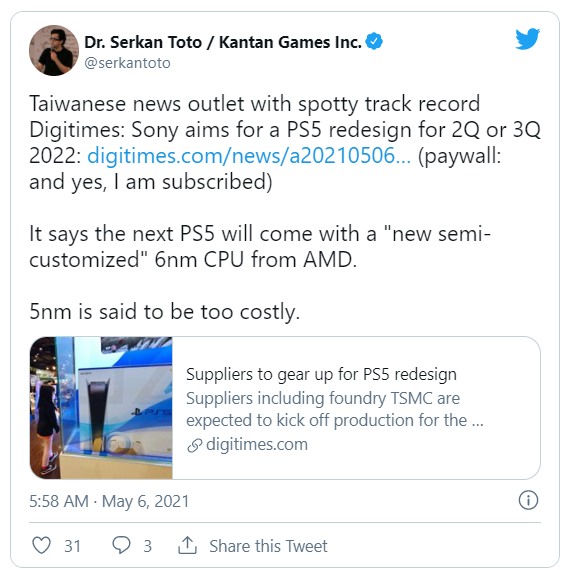Click the 3 replies count
563x570 pixels.
147,546
